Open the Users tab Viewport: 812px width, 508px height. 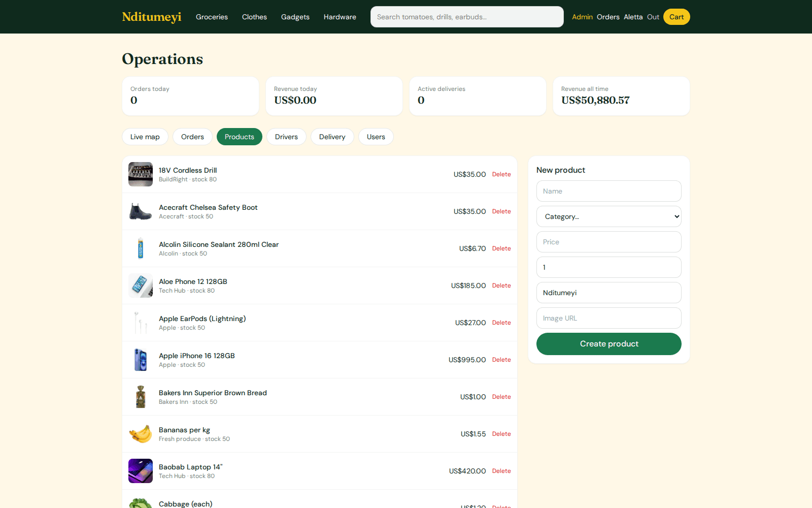[x=376, y=137]
